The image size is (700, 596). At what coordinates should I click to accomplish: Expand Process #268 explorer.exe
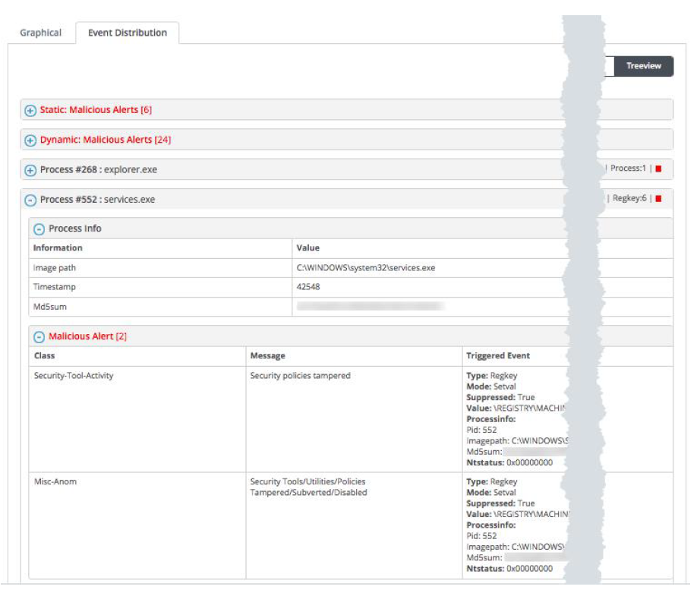30,170
